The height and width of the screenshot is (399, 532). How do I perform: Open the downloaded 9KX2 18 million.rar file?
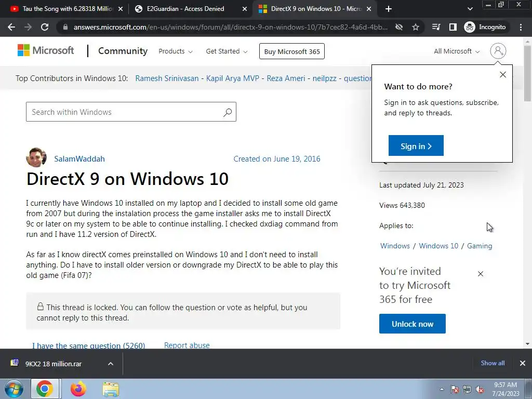54,364
